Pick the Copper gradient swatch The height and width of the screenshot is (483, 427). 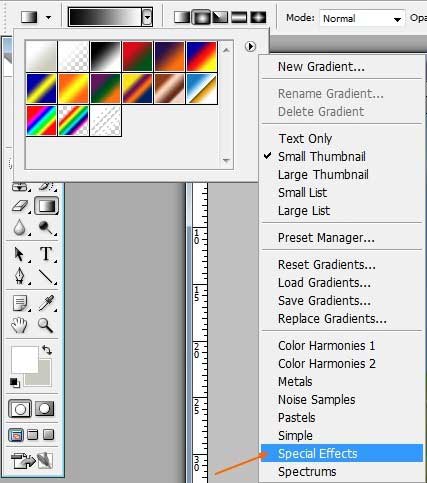(169, 89)
